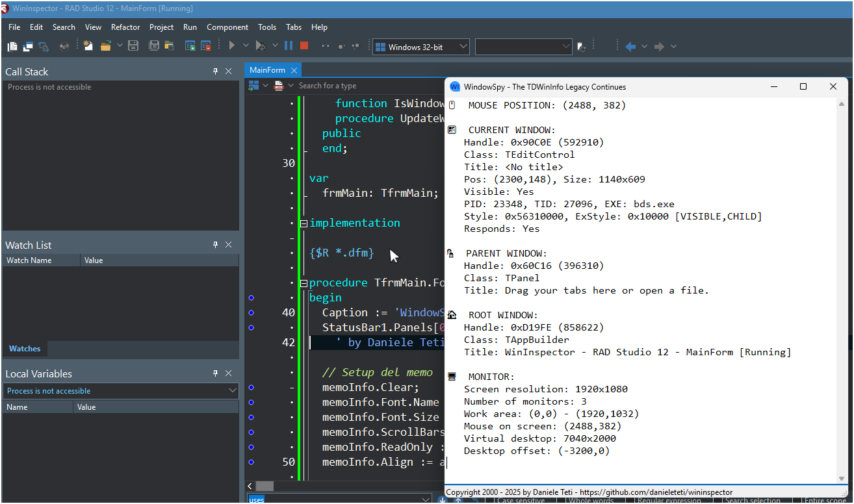Toggle breakpoint dot at memoInfo.ReadOnly line

point(252,447)
